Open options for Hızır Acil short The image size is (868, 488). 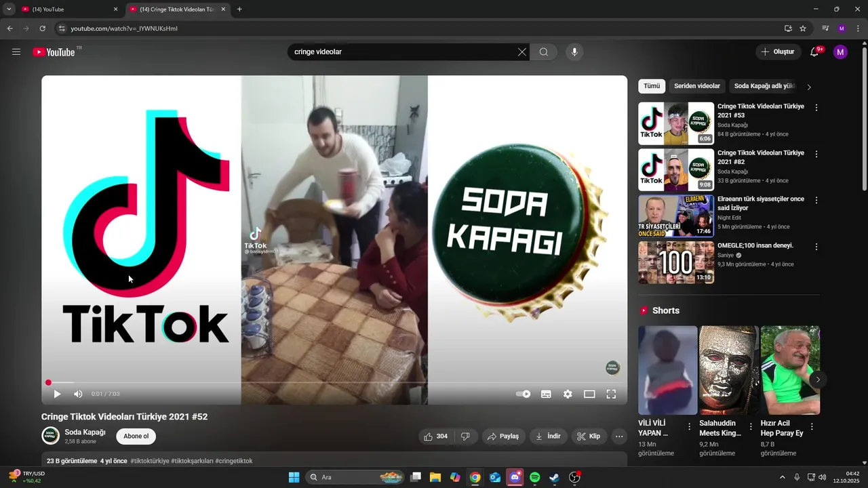pyautogui.click(x=812, y=427)
